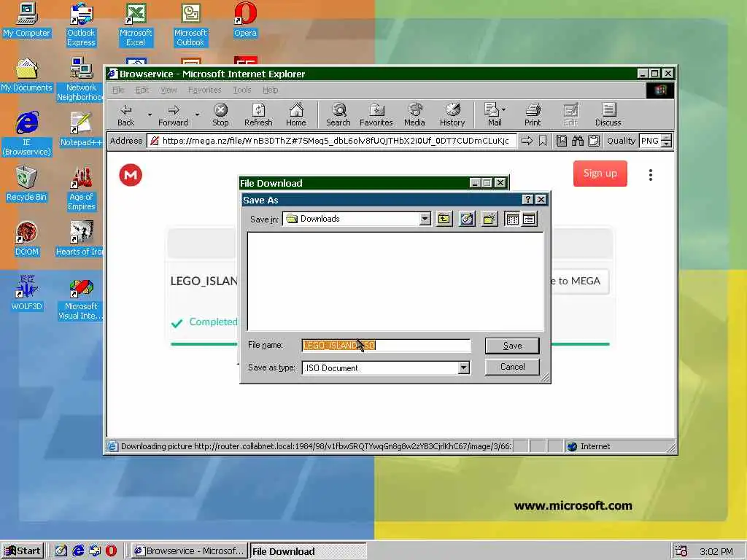Viewport: 747px width, 560px height.
Task: Refresh the page via toolbar
Action: pos(258,115)
